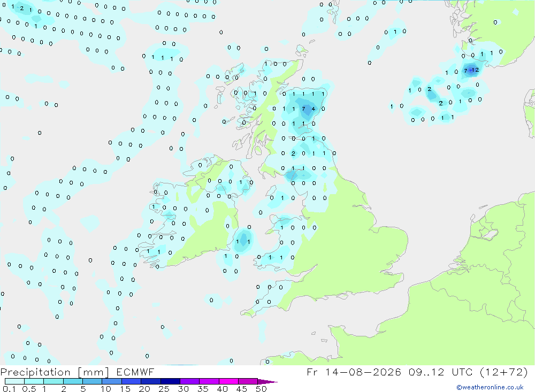Click the legend swatch between 45 and 50
The width and height of the screenshot is (535, 392).
248,381
